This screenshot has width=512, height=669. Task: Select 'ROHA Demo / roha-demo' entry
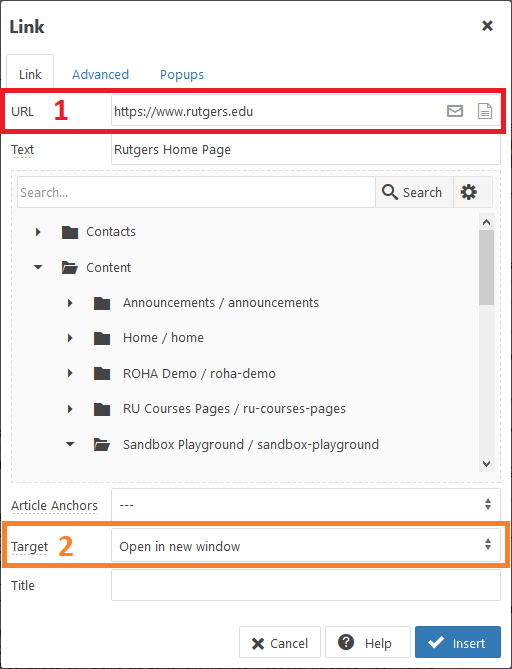click(x=199, y=373)
